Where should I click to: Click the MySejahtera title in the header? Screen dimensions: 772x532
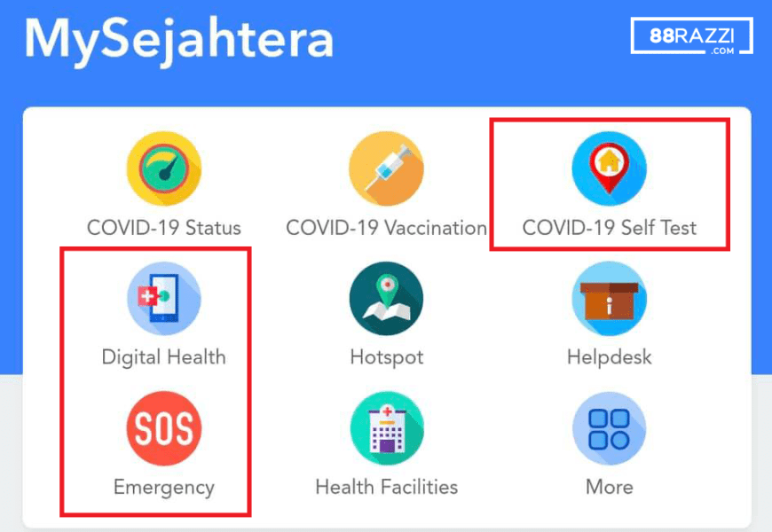[x=179, y=41]
